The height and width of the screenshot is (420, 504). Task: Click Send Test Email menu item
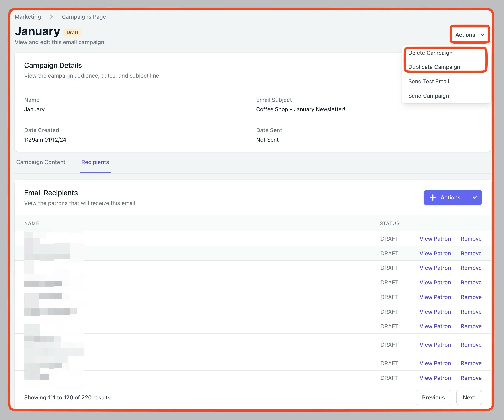428,81
